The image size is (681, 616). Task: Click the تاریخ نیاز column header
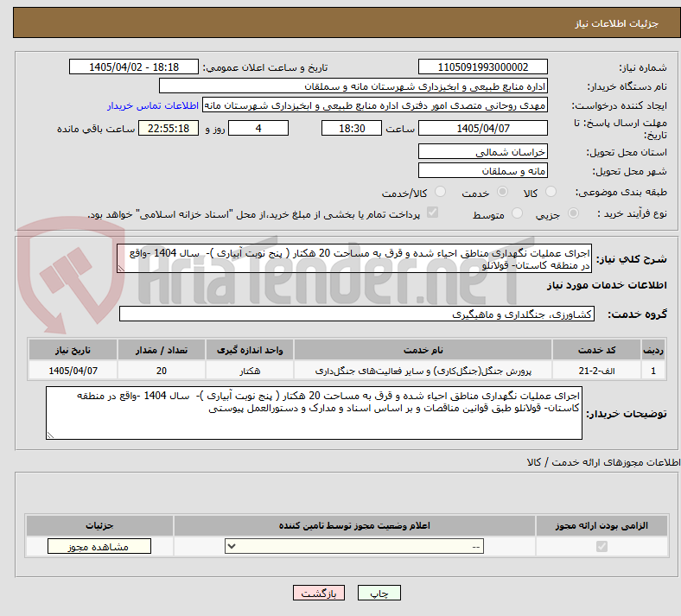click(x=73, y=350)
